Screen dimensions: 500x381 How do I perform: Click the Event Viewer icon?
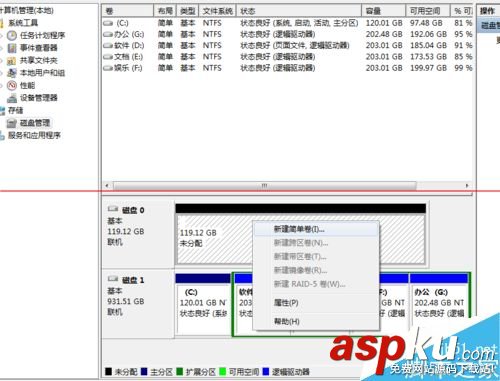(12, 48)
